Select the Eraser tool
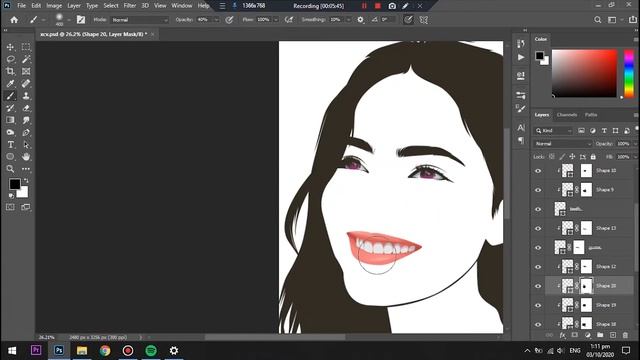Viewport: 640px width, 360px height. point(26,108)
